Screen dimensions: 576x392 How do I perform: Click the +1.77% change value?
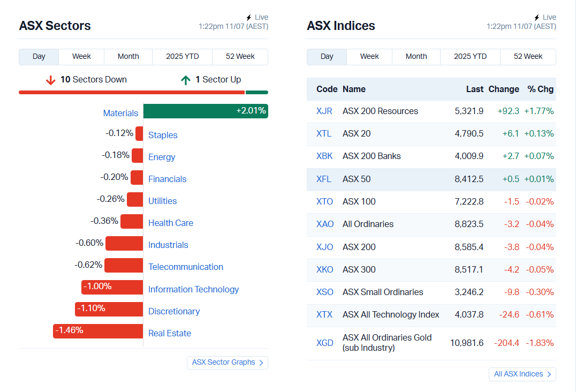click(539, 111)
